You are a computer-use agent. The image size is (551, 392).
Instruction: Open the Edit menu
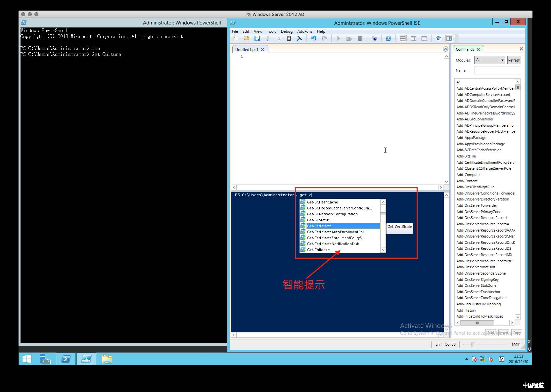(246, 31)
